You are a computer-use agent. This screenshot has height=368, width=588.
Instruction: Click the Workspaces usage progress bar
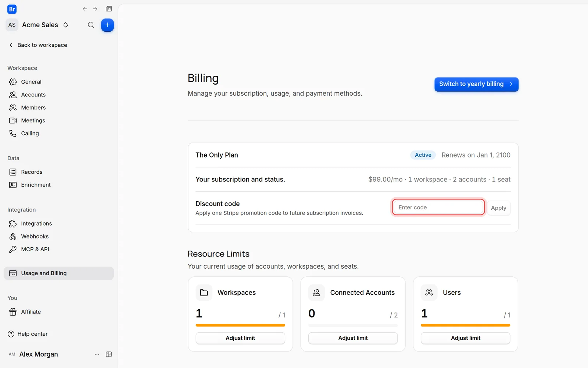pos(240,325)
